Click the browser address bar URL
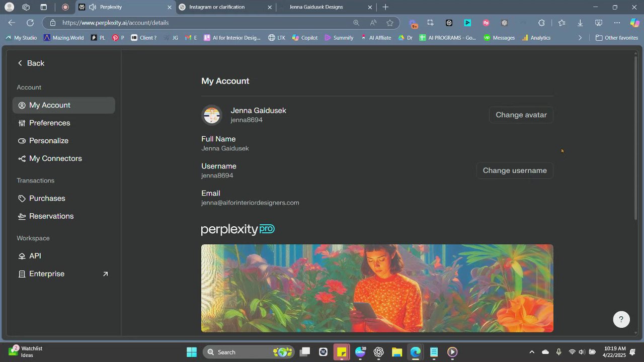The image size is (644, 362). pyautogui.click(x=116, y=23)
